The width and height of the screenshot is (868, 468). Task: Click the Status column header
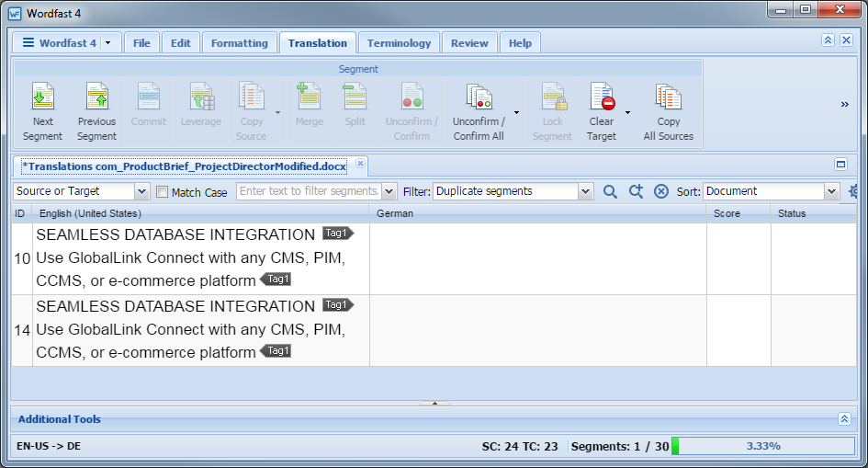pyautogui.click(x=813, y=213)
